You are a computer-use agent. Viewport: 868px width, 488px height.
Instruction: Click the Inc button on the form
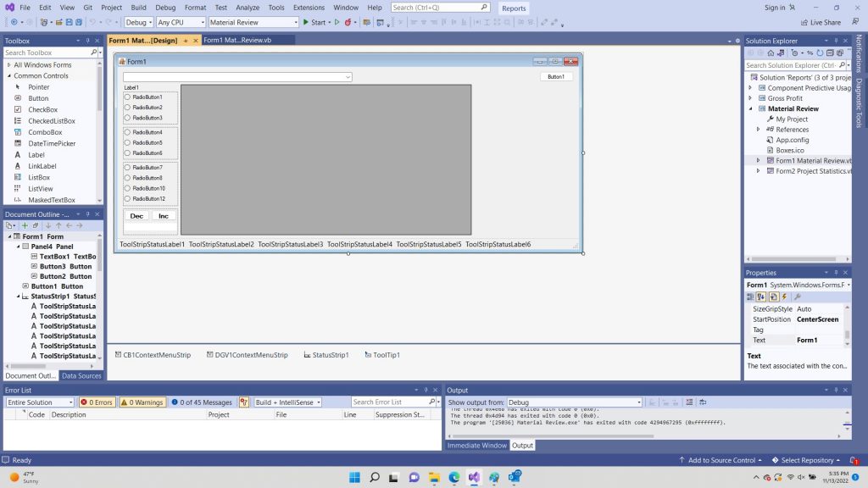coord(164,216)
